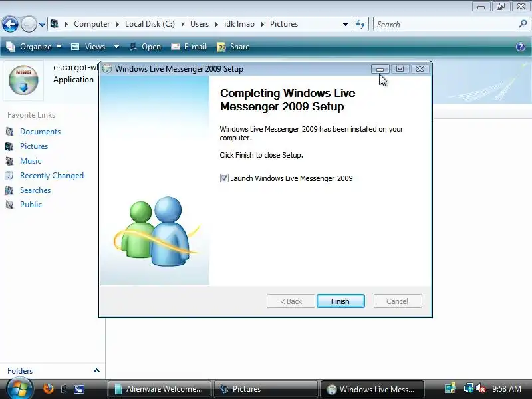532x399 pixels.
Task: Click Local Disk (C:) breadcrumb
Action: [150, 24]
